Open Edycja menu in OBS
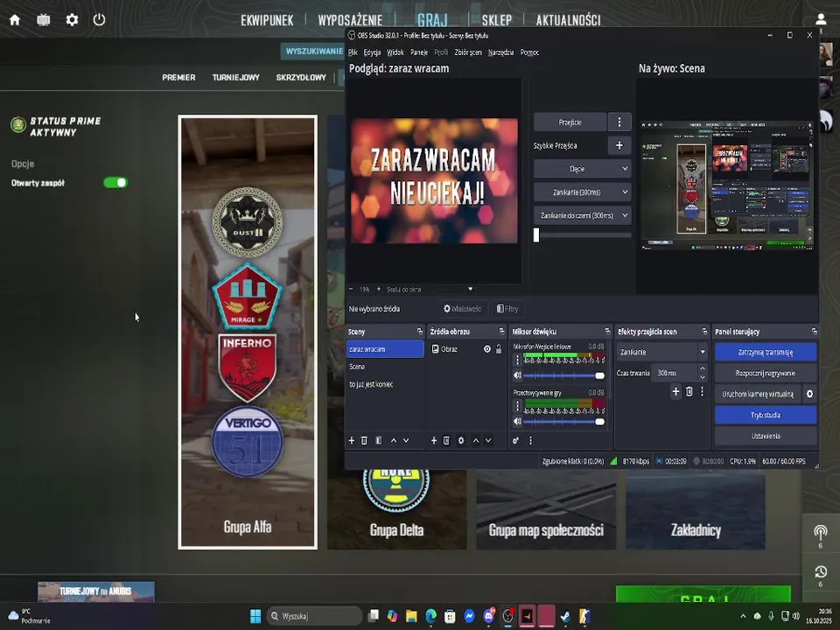840x630 pixels. 372,52
